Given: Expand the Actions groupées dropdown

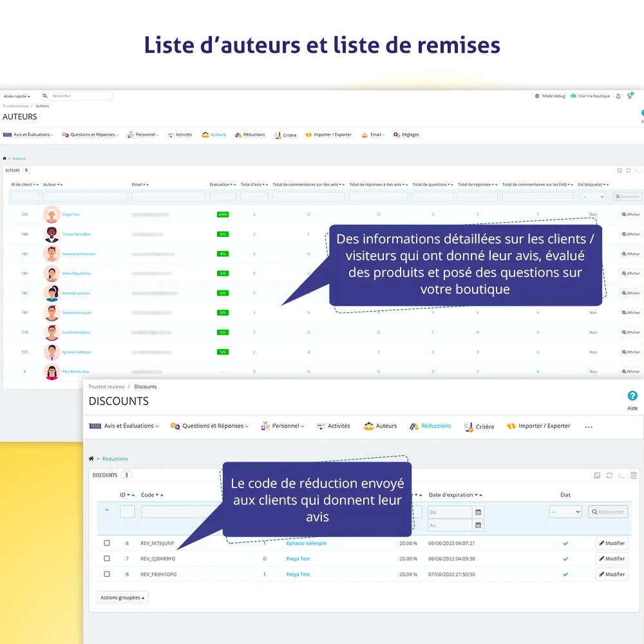Looking at the screenshot, I should coord(122,598).
